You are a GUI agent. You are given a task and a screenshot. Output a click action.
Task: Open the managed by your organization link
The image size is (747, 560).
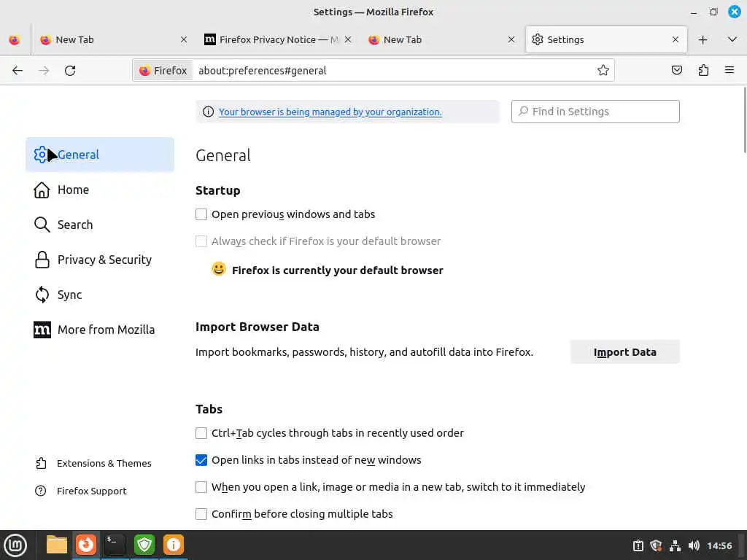point(330,112)
